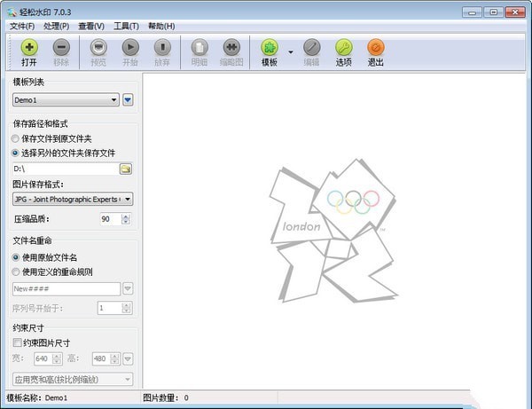Click the Details (明细) toolbar icon
The width and height of the screenshot is (532, 409).
coord(199,47)
